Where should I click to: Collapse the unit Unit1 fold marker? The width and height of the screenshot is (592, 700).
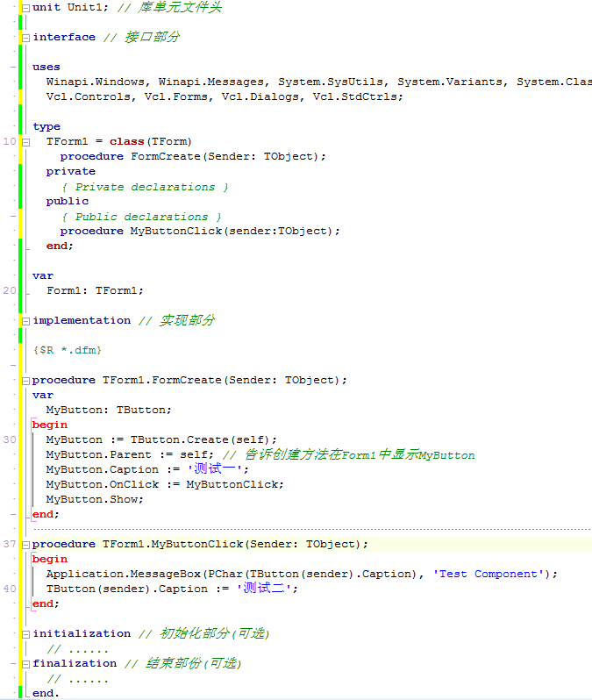click(25, 7)
